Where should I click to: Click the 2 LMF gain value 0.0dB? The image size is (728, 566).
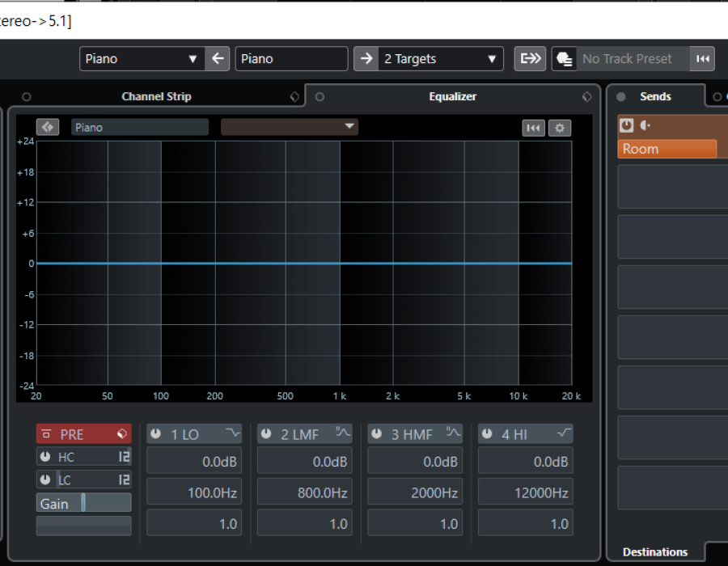coord(305,461)
